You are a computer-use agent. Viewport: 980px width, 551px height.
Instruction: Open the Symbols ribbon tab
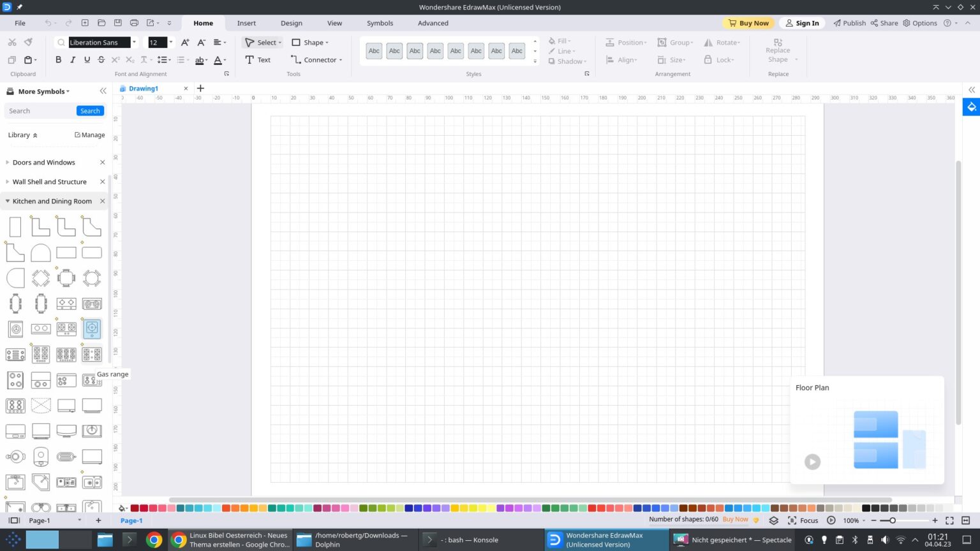click(x=380, y=23)
